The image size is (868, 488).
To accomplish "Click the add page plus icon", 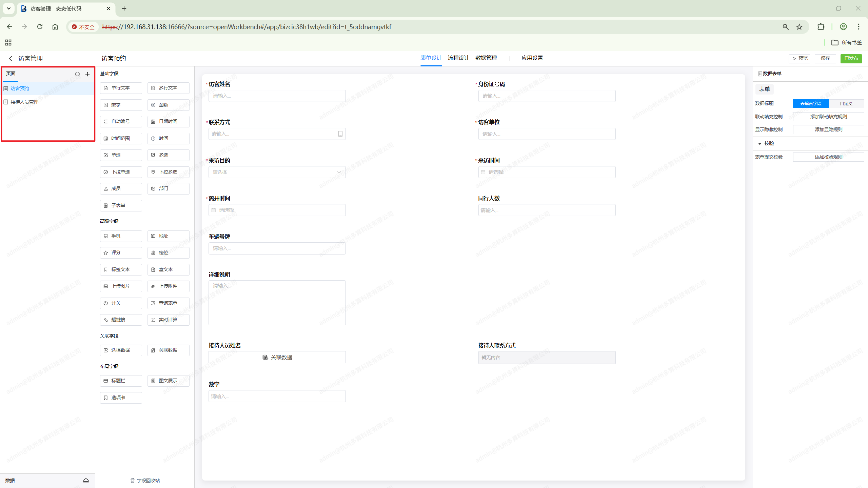I will [x=87, y=74].
